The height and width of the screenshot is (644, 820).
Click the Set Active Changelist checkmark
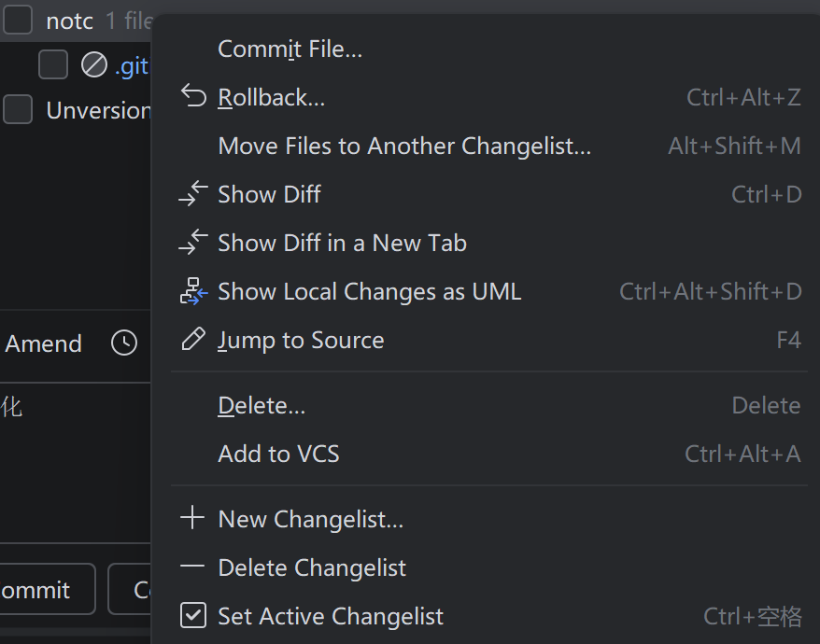point(192,616)
